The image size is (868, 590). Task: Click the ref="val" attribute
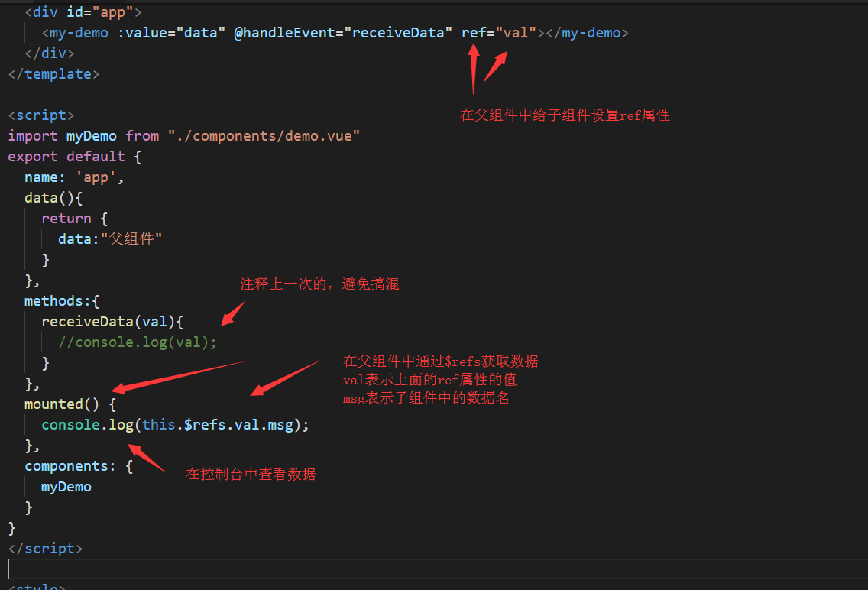tap(499, 33)
